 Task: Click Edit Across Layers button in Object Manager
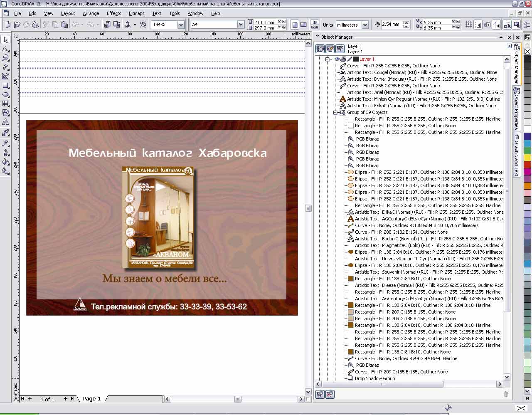pyautogui.click(x=330, y=49)
